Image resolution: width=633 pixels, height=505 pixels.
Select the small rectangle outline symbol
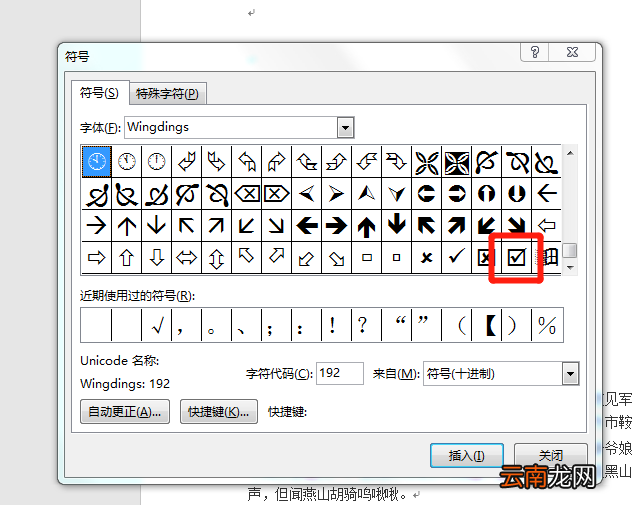click(x=367, y=257)
